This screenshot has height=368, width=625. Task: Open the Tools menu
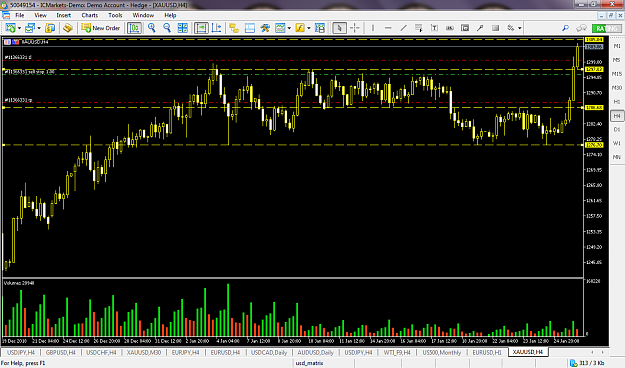click(115, 15)
